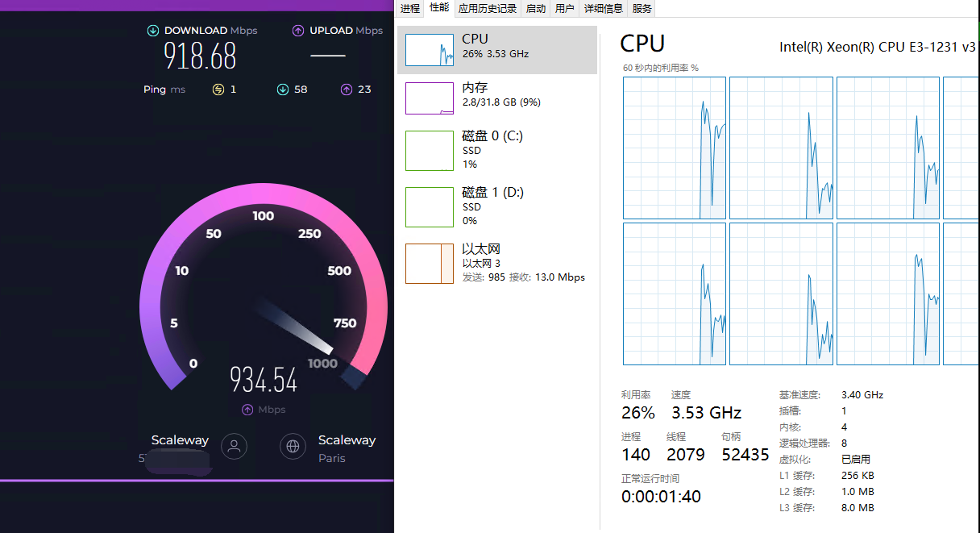
Task: Click the upload arrow icon beside UPLOAD
Action: [x=298, y=31]
